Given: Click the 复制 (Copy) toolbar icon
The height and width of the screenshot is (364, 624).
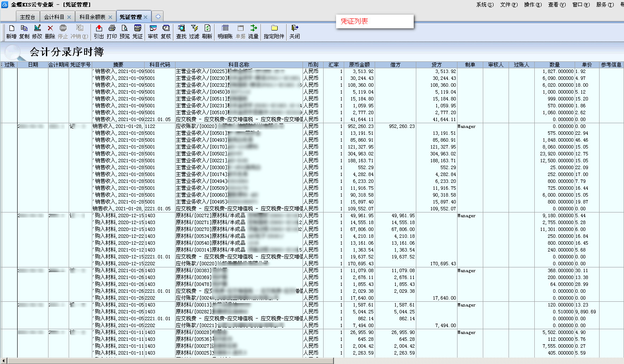Looking at the screenshot, I should 24,31.
